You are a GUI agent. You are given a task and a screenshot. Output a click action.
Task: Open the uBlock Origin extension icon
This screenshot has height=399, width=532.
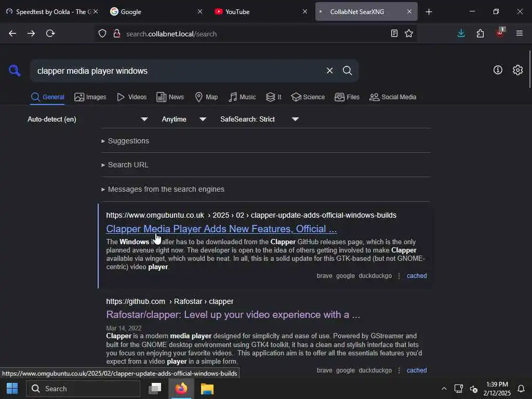[500, 33]
